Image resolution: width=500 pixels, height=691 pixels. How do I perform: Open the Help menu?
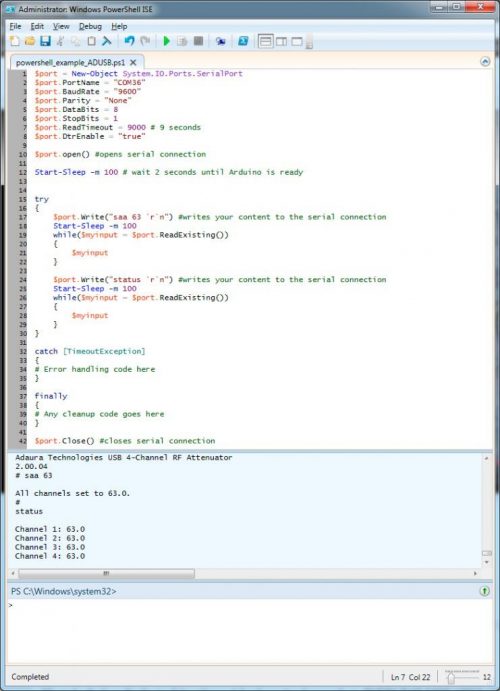point(119,26)
